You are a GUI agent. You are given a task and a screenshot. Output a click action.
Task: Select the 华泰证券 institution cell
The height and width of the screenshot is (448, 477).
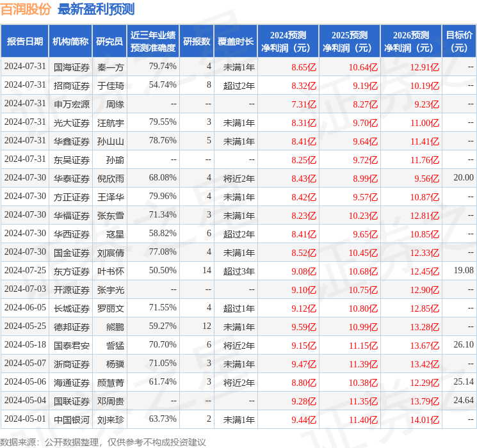pyautogui.click(x=72, y=179)
